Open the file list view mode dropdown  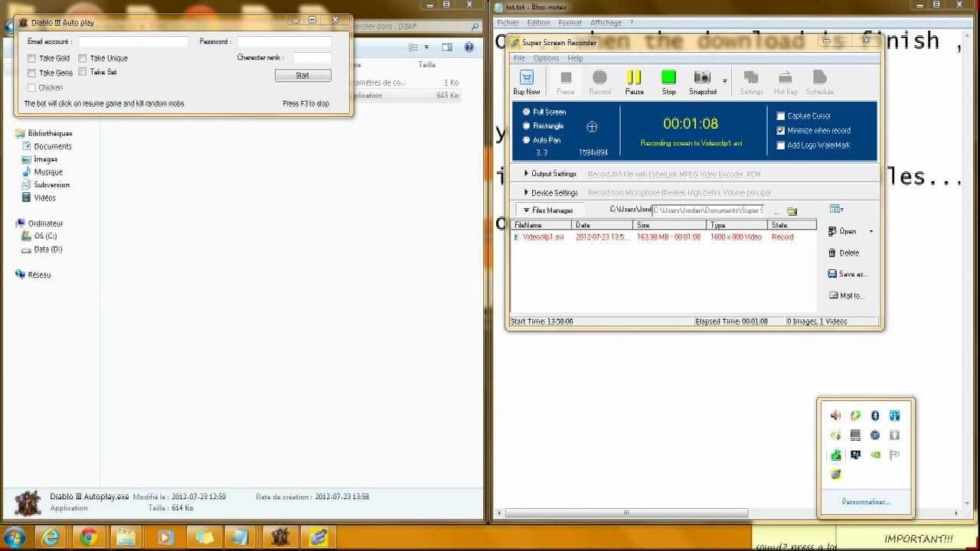(x=837, y=209)
